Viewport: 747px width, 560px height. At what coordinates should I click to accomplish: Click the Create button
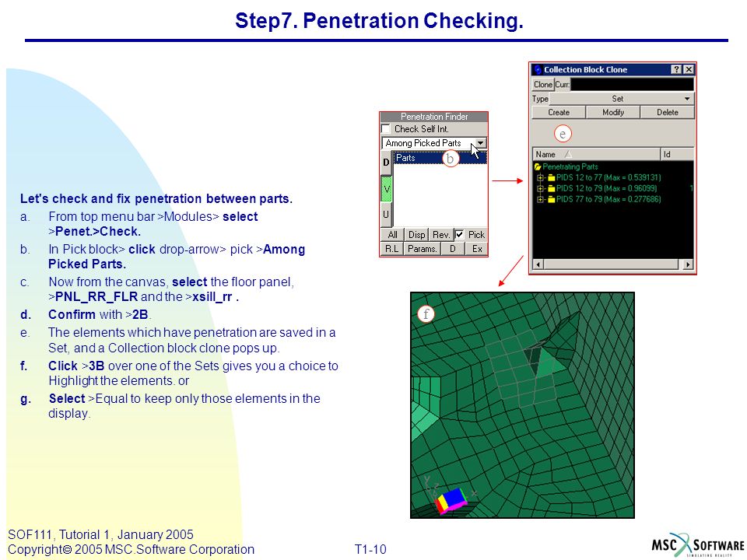(x=559, y=112)
